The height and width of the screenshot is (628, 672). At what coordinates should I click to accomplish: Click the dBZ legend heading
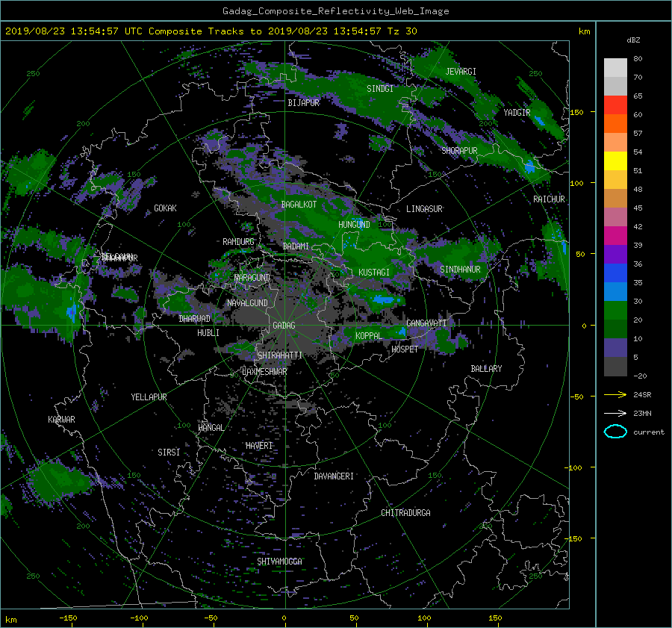[x=633, y=40]
